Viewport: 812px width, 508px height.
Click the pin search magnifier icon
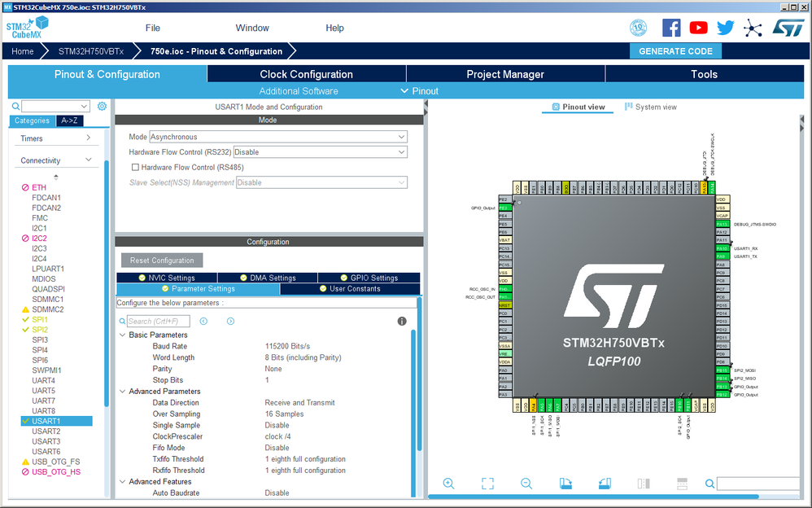pos(710,484)
